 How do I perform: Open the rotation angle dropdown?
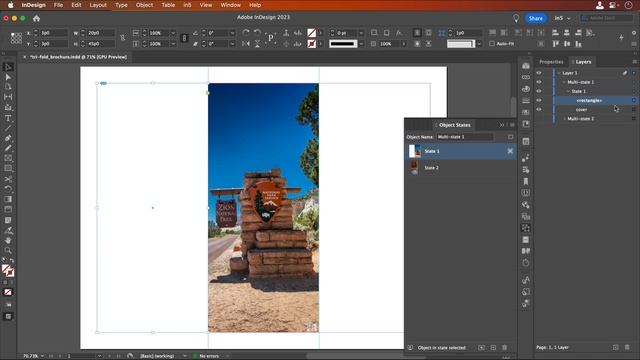click(x=232, y=33)
